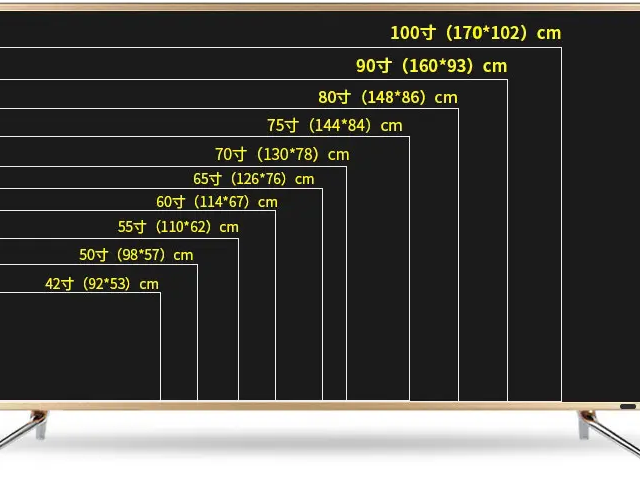The image size is (640, 480).
Task: Click the 75寸 (144*84) cm label
Action: coord(335,125)
